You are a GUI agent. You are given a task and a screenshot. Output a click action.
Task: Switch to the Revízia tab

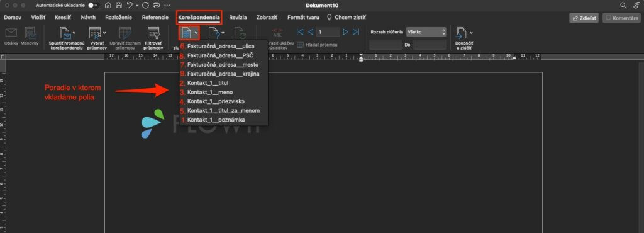pyautogui.click(x=238, y=17)
